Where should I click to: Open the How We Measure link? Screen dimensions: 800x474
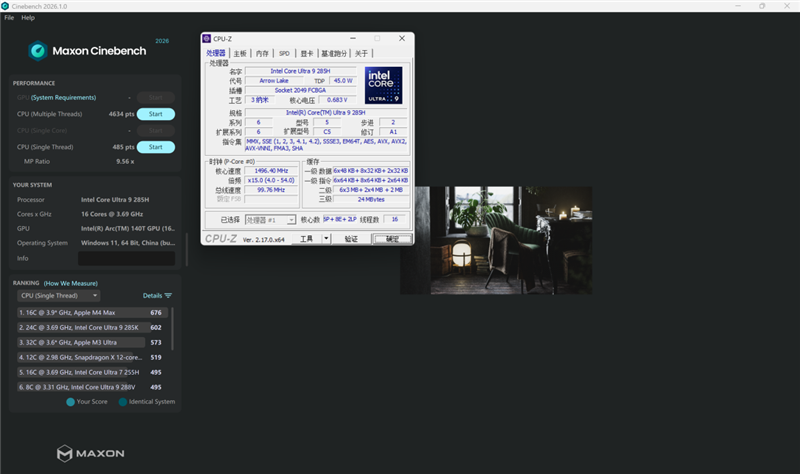(x=70, y=283)
